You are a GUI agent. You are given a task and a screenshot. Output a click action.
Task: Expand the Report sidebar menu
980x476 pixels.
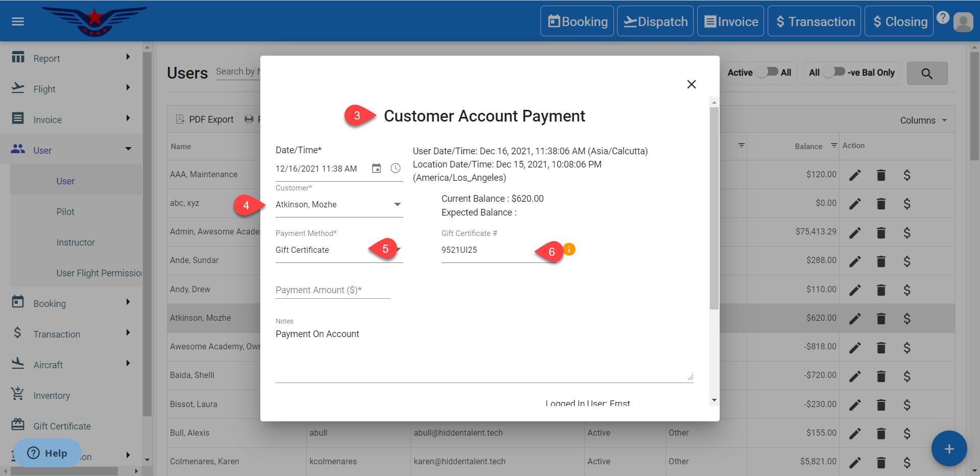71,58
